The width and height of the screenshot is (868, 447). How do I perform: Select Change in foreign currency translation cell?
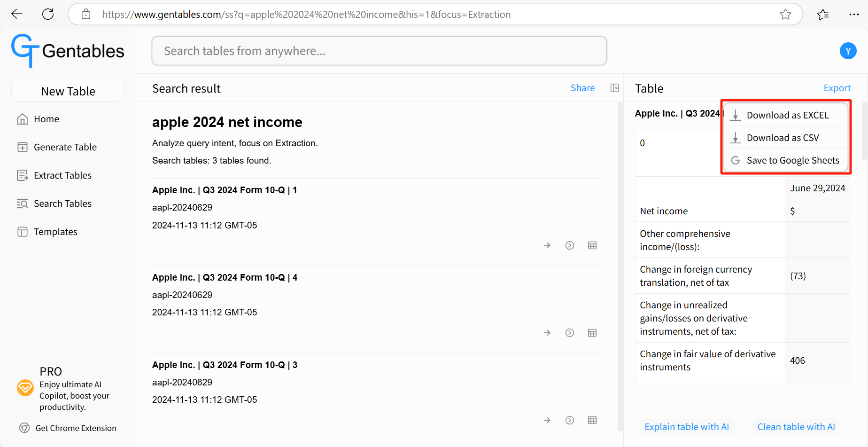click(710, 276)
